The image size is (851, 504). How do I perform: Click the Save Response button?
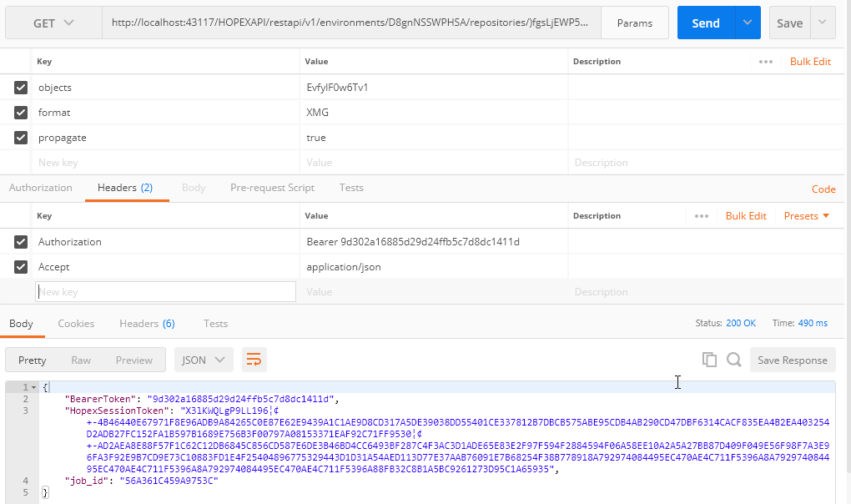[x=792, y=360]
